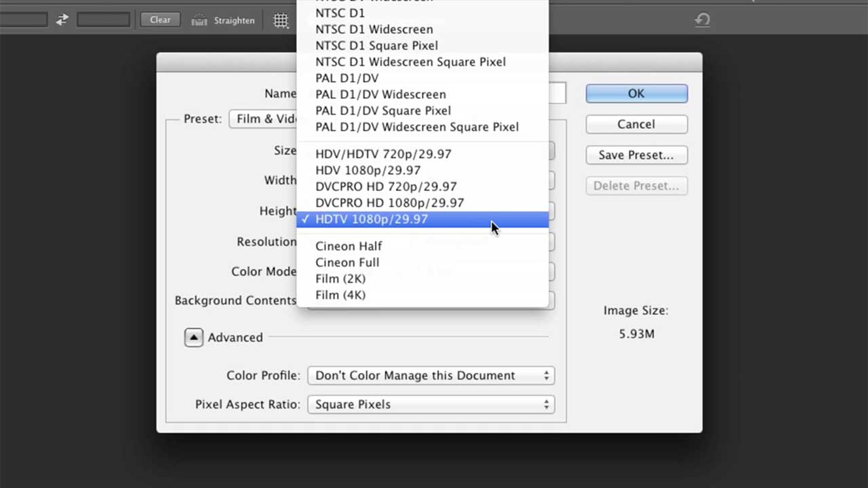Click Save Preset to store settings
The width and height of the screenshot is (868, 488).
(x=636, y=155)
